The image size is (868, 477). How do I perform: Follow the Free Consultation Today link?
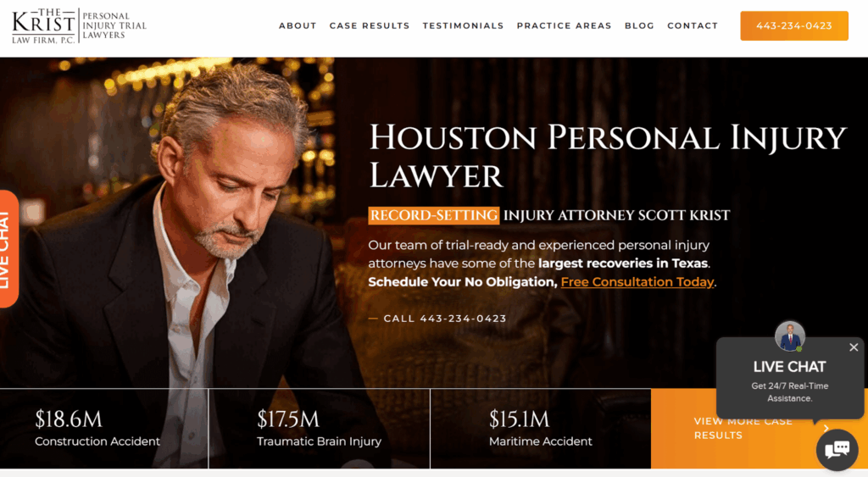(637, 282)
